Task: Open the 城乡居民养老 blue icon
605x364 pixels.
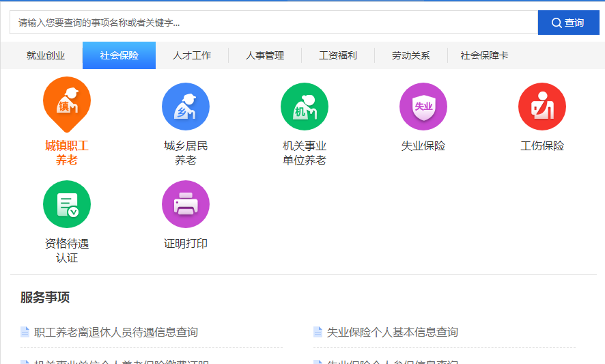Action: click(x=186, y=107)
